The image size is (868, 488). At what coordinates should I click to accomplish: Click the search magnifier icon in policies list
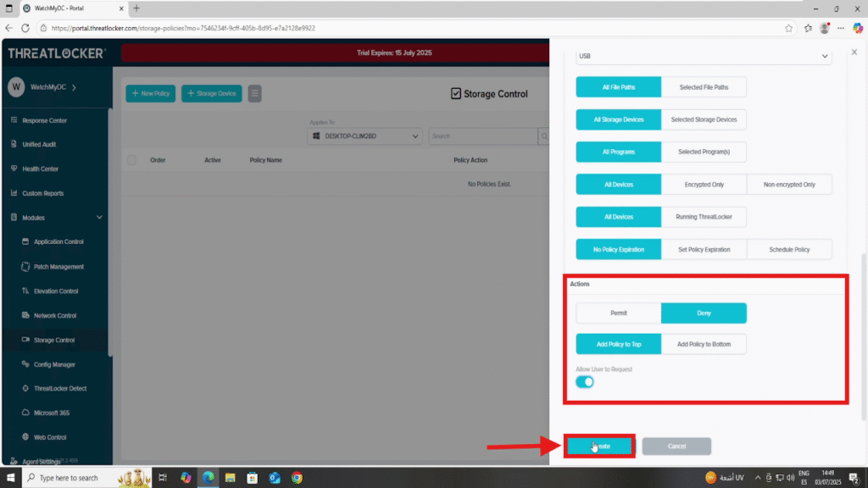(544, 136)
